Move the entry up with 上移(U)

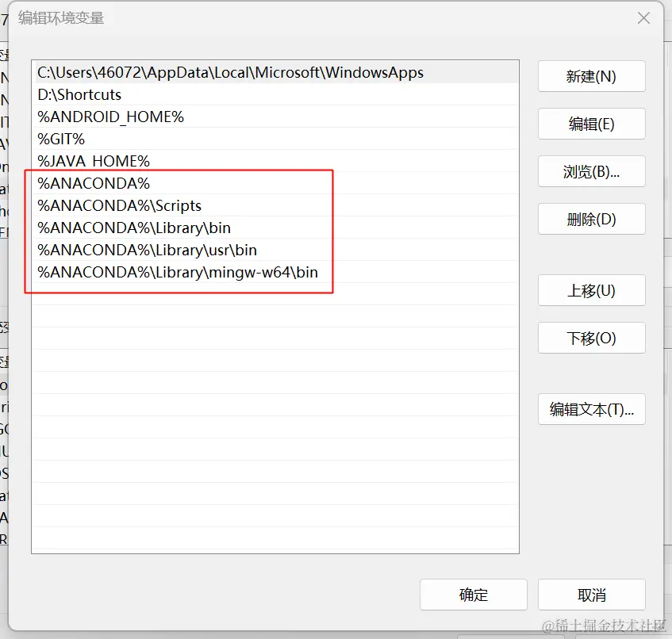coord(591,290)
